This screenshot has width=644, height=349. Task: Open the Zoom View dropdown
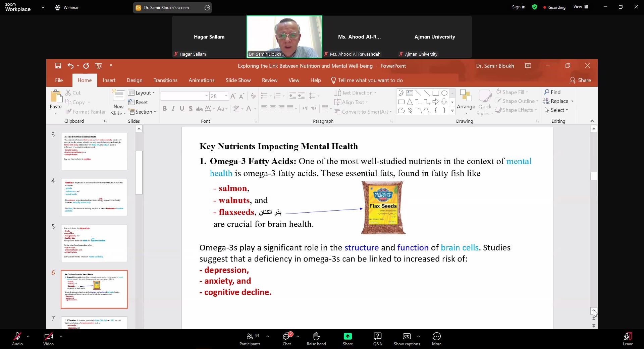(581, 7)
